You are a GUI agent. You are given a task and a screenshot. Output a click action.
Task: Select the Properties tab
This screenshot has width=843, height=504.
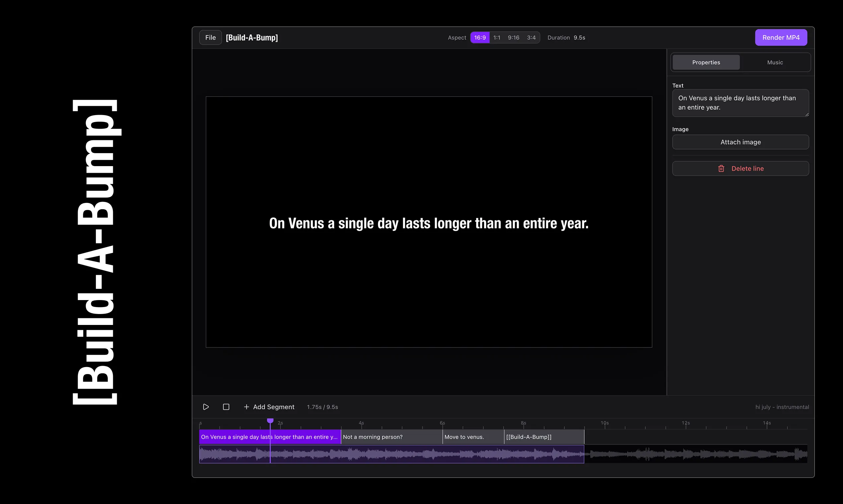(706, 62)
